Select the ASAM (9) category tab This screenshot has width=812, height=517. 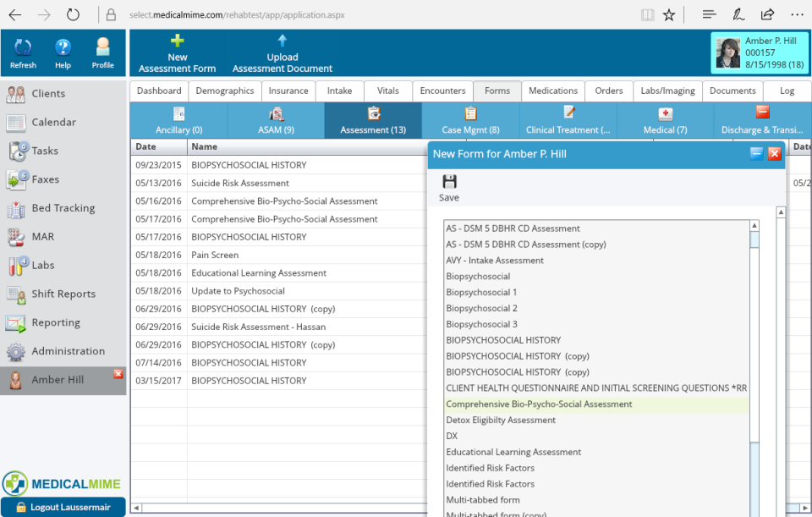pos(277,120)
